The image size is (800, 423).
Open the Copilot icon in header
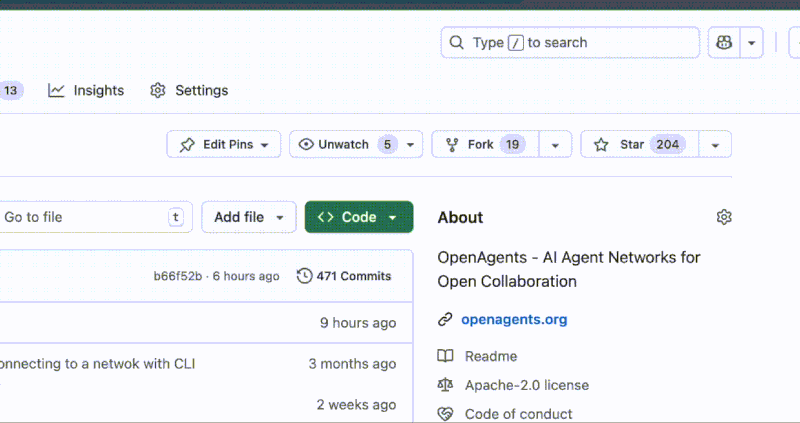[x=724, y=43]
